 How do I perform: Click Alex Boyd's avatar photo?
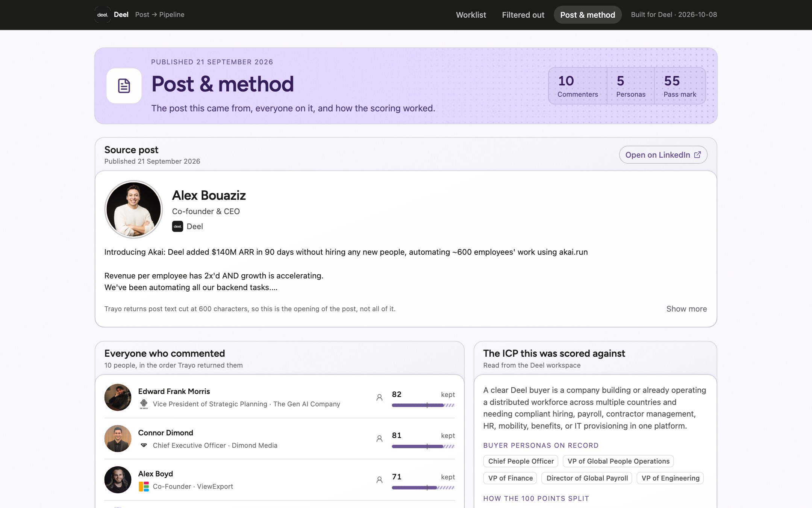pos(118,480)
